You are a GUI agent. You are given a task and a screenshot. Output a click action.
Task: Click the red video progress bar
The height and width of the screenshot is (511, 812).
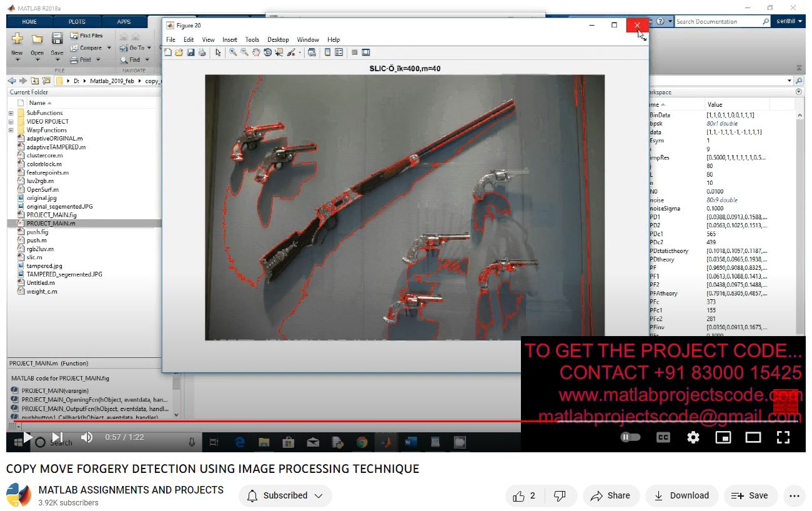click(250, 421)
